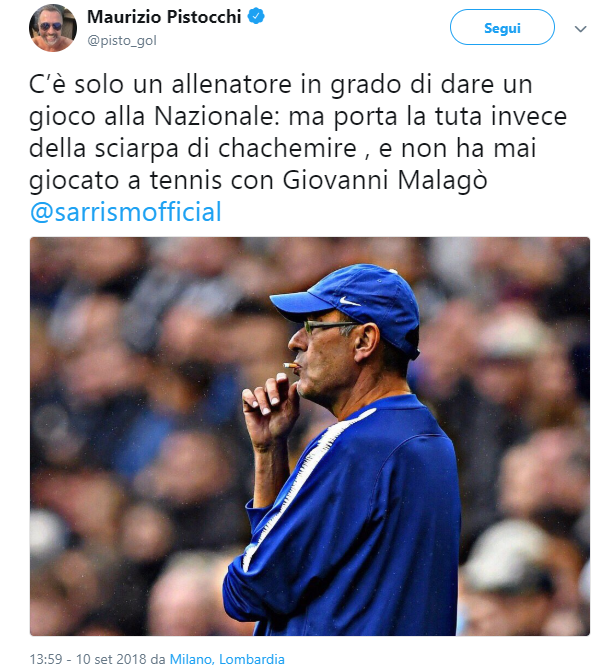611x672 pixels.
Task: Click the @pisto_gol username handle
Action: pos(122,40)
